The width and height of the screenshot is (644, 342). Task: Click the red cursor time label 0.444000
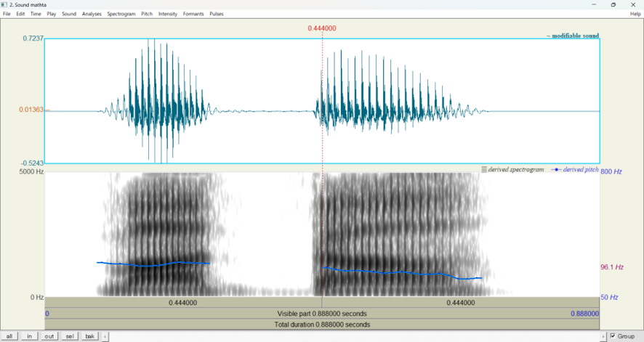tap(322, 28)
